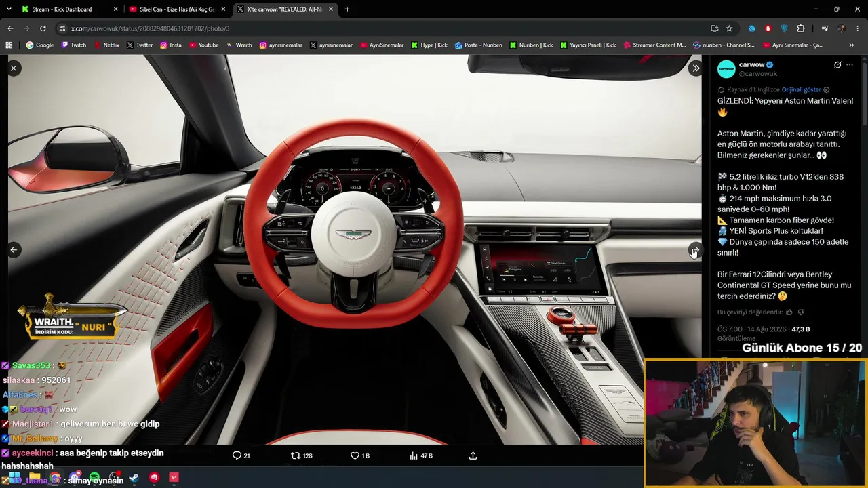Click the Grok icon on the tweet
Screen dimensions: 868x488
[x=837, y=65]
